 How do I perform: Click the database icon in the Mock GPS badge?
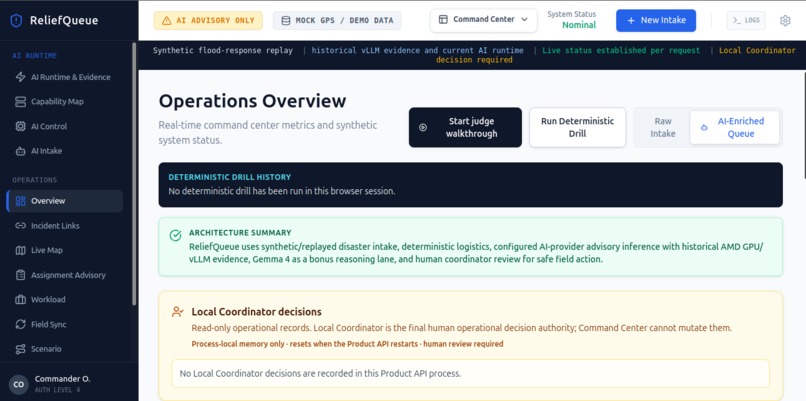[x=286, y=21]
